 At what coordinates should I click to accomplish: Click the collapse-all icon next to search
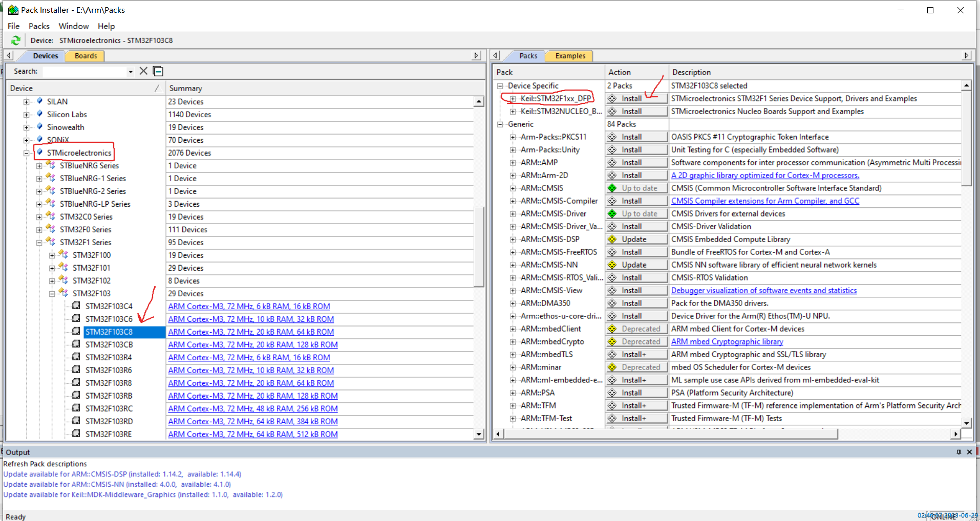(158, 71)
